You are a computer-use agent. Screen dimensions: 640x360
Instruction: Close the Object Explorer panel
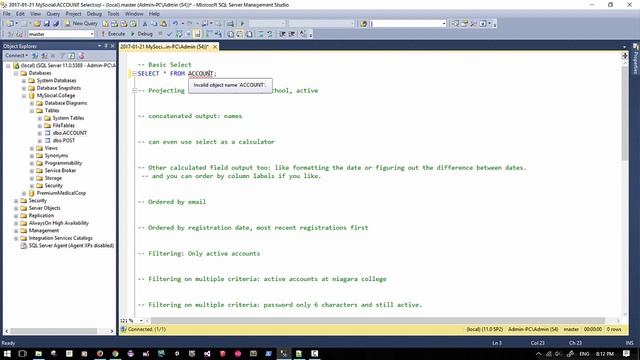pos(113,46)
